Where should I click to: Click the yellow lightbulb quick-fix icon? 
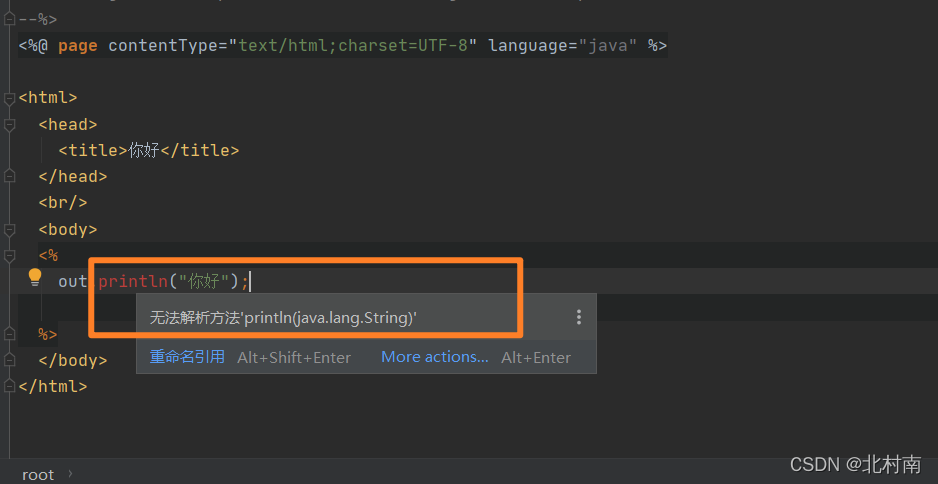35,278
